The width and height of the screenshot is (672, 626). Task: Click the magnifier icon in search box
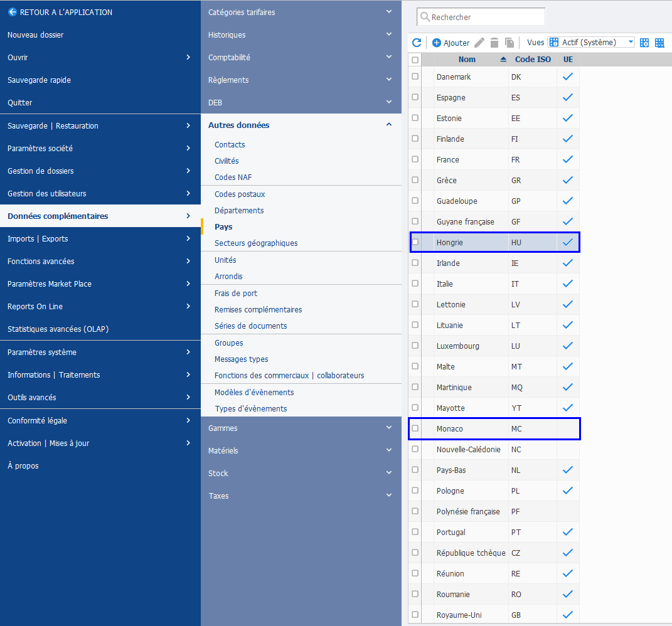(x=425, y=17)
